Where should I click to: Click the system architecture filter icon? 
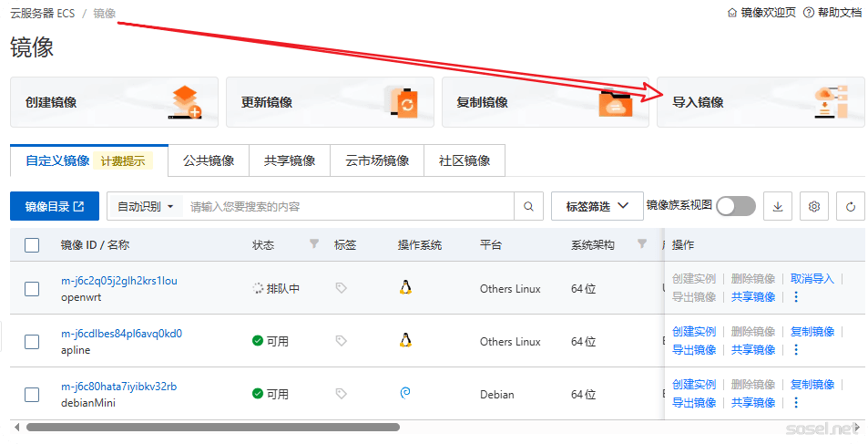(x=641, y=244)
